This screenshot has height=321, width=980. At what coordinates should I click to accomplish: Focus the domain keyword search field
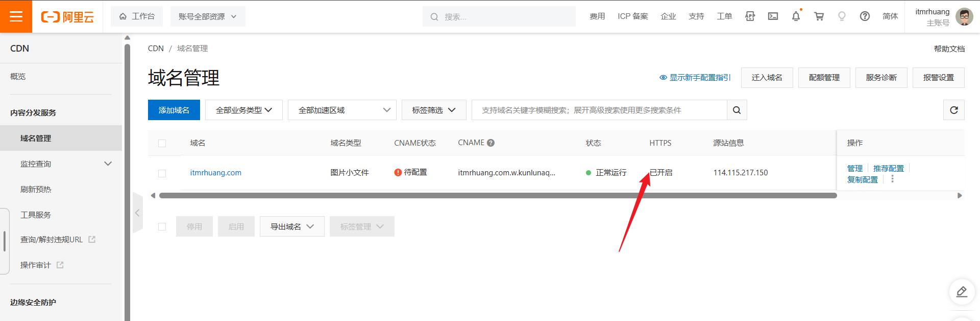599,110
